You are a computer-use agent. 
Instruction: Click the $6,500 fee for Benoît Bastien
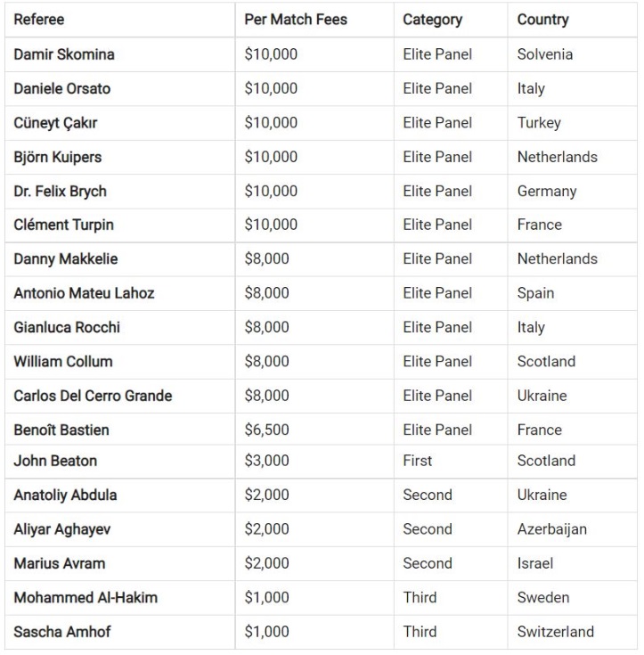pyautogui.click(x=266, y=430)
